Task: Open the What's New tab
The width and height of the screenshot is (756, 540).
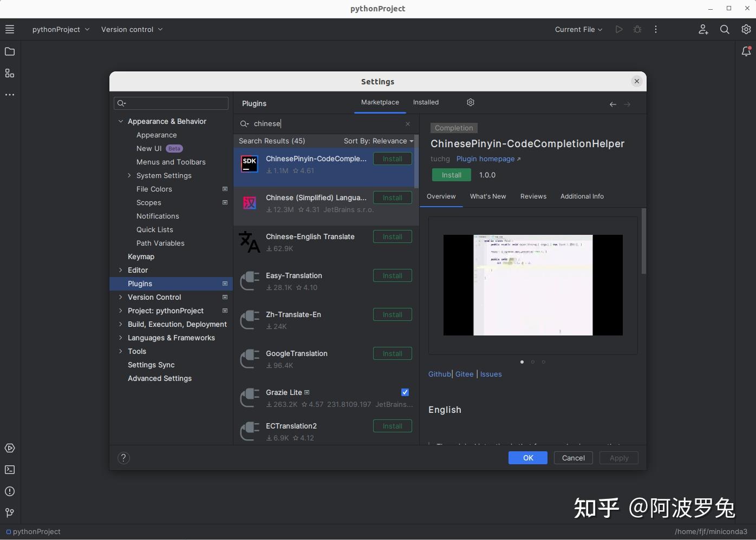Action: tap(488, 196)
